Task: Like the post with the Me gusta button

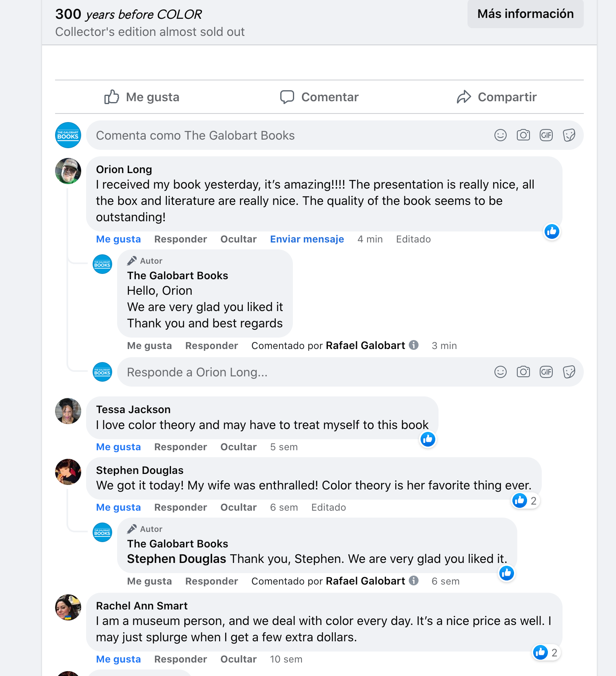Action: tap(142, 97)
